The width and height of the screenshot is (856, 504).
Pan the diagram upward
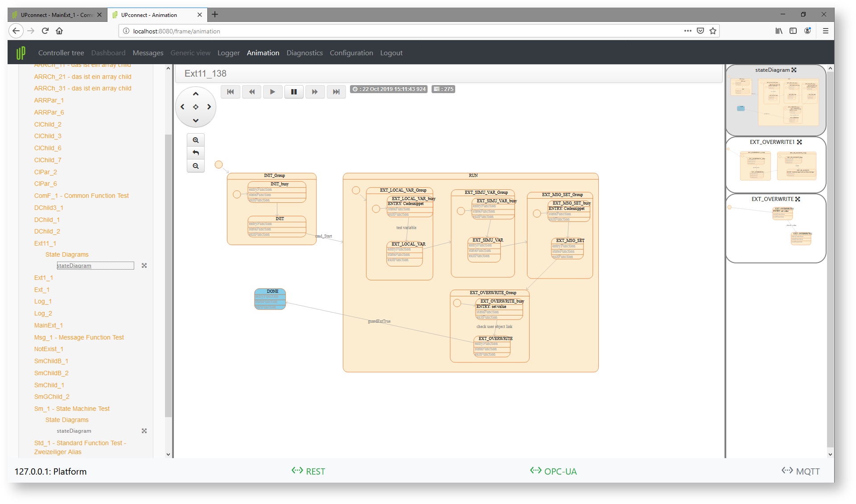196,94
